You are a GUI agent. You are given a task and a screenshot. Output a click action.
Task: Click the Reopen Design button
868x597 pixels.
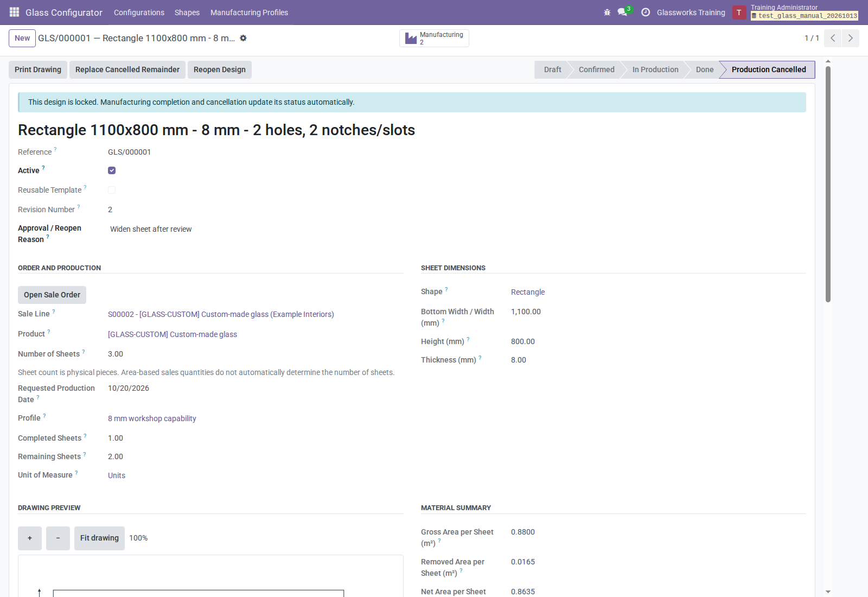tap(220, 69)
